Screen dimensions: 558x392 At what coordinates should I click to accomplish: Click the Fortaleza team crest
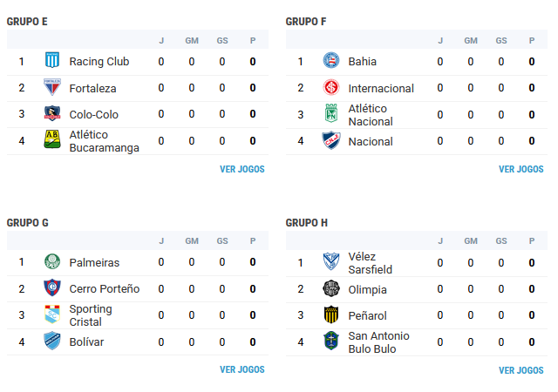(x=52, y=87)
